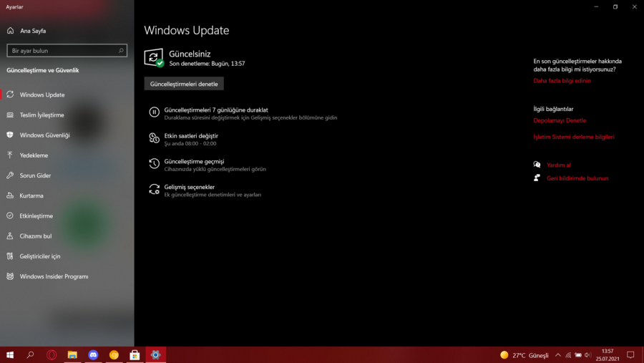This screenshot has height=363, width=644.
Task: Click the Yardım al chat icon
Action: pos(537,165)
